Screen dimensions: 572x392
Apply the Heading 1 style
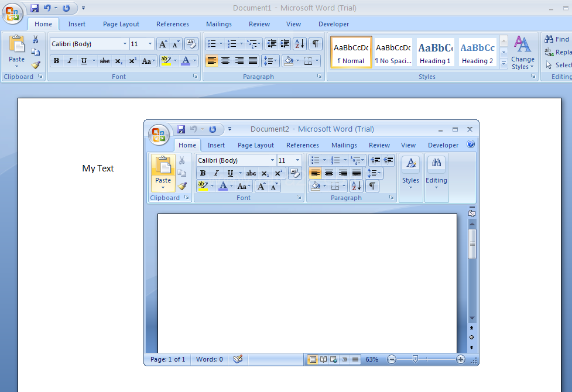pos(435,52)
